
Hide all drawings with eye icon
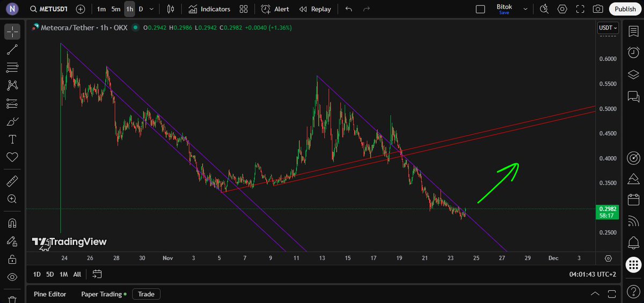pyautogui.click(x=12, y=277)
